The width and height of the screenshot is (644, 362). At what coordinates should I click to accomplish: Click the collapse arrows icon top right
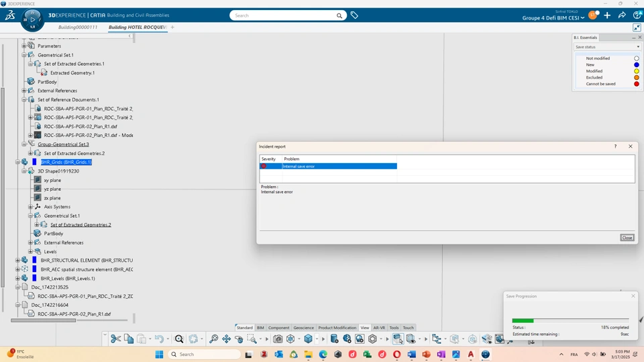point(637,28)
